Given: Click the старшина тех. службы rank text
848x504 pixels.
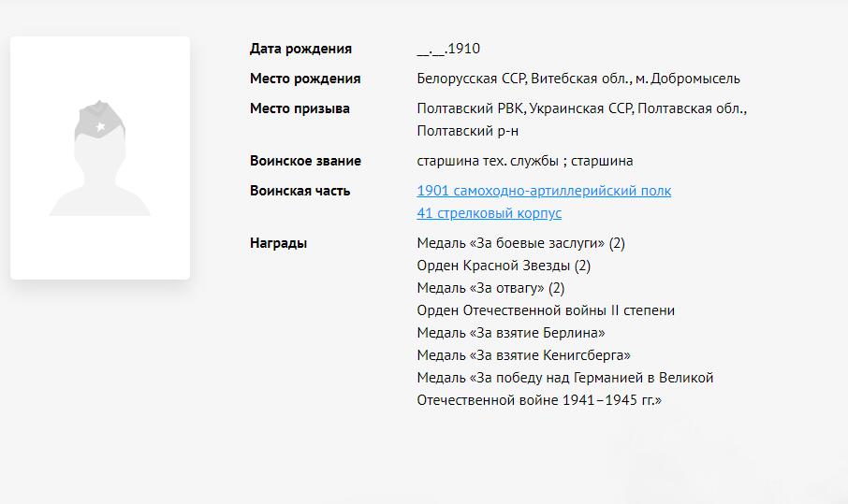Looking at the screenshot, I should [489, 161].
